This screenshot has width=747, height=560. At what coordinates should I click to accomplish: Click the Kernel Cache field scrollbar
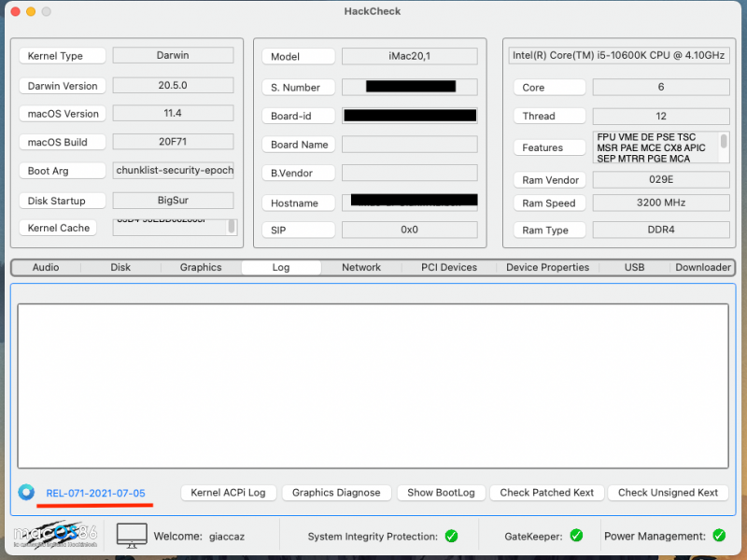point(232,227)
